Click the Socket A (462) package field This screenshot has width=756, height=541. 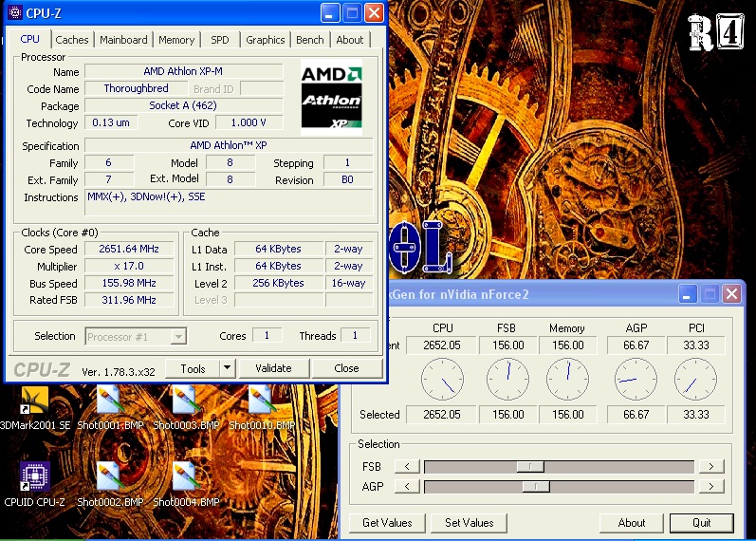coord(184,105)
